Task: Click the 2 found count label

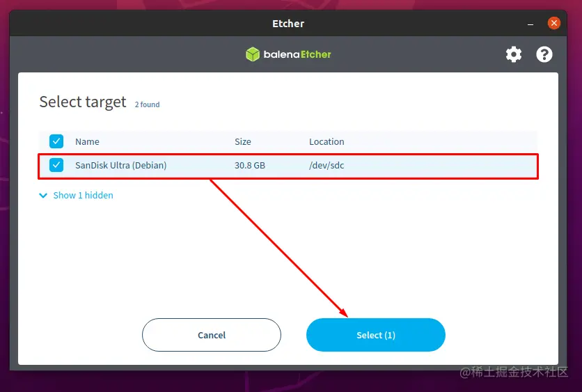Action: click(147, 104)
